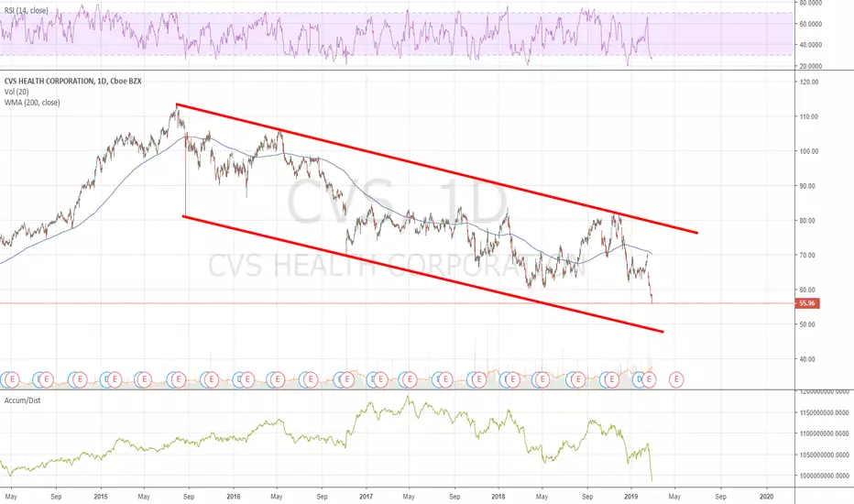Click the 1150000000.0000 Accum/Dist scale label

pos(825,413)
